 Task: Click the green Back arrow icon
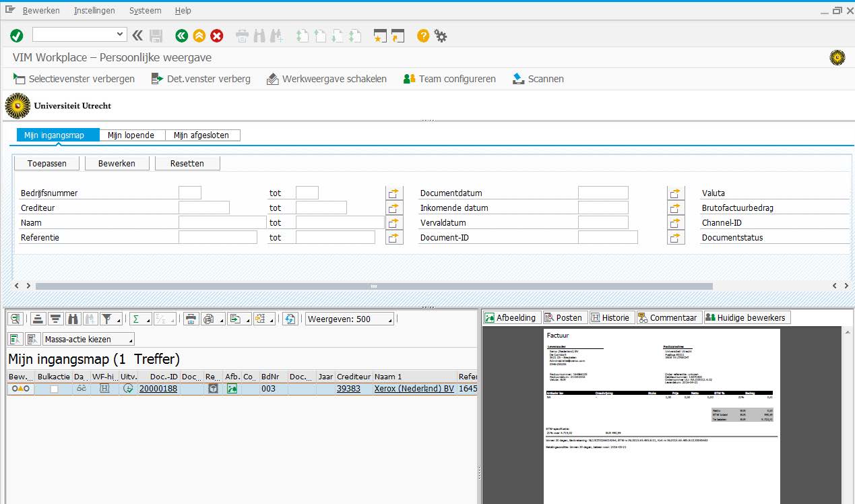pos(181,36)
